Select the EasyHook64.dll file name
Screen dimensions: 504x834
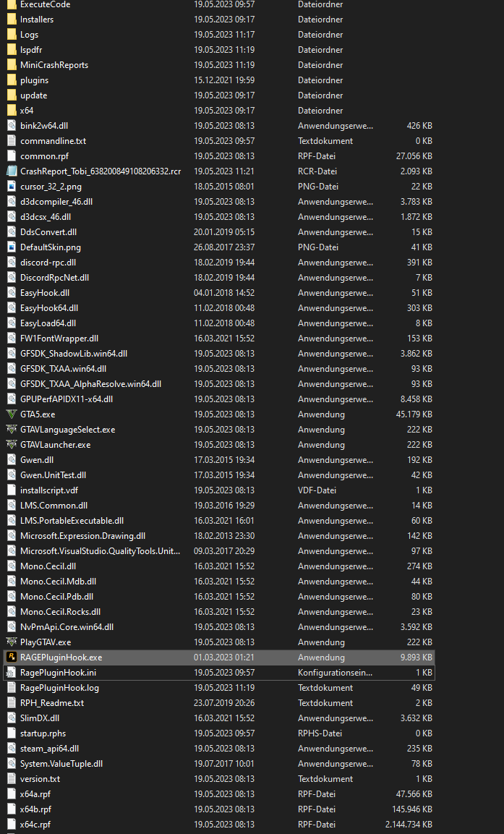[49, 308]
